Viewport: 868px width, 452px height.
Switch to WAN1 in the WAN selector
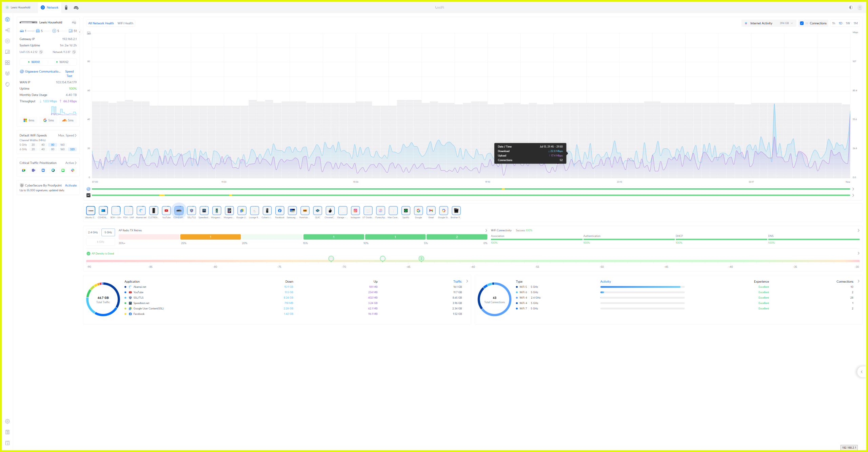[34, 62]
